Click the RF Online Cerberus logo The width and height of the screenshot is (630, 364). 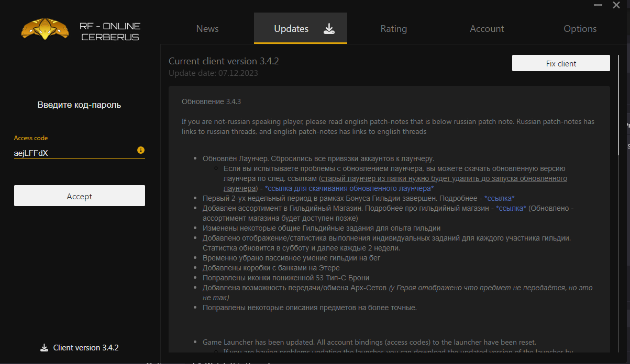45,29
